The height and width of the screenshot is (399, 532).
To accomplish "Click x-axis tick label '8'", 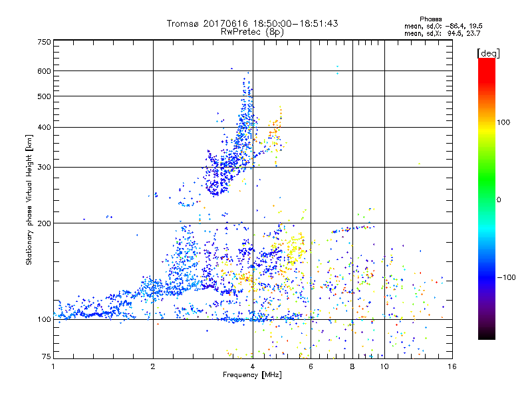I will point(352,366).
